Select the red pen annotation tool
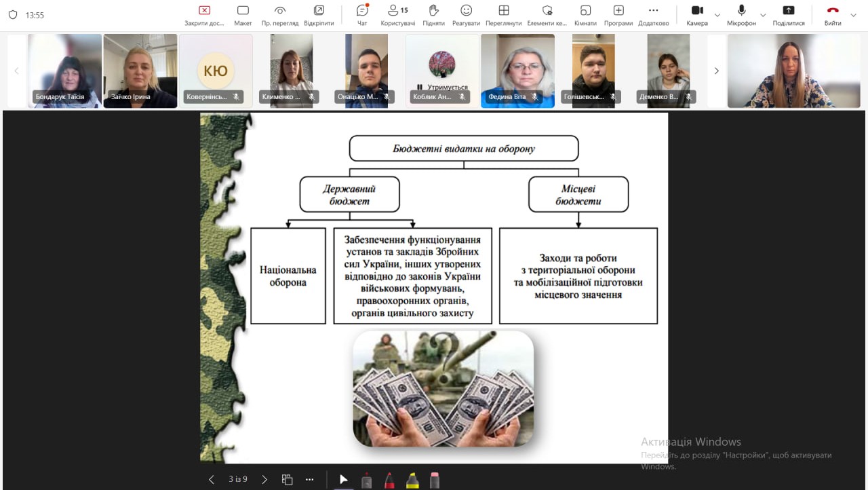The height and width of the screenshot is (490, 868). (390, 480)
